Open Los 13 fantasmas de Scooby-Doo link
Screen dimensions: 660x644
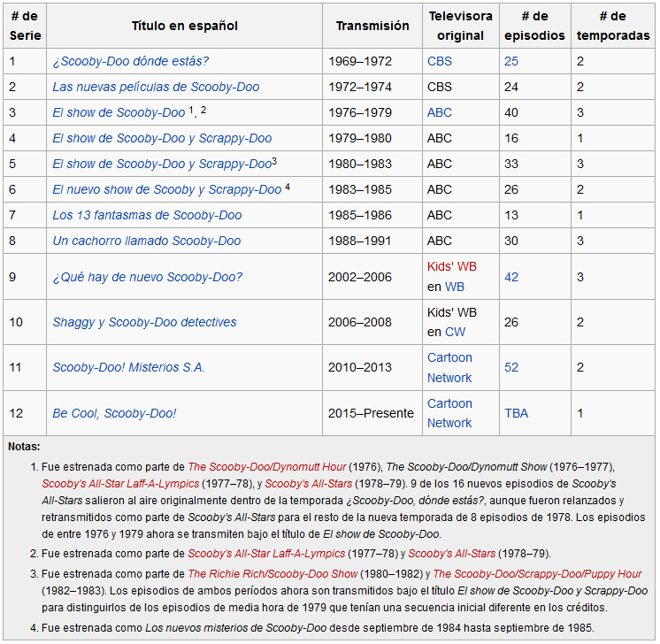click(147, 216)
